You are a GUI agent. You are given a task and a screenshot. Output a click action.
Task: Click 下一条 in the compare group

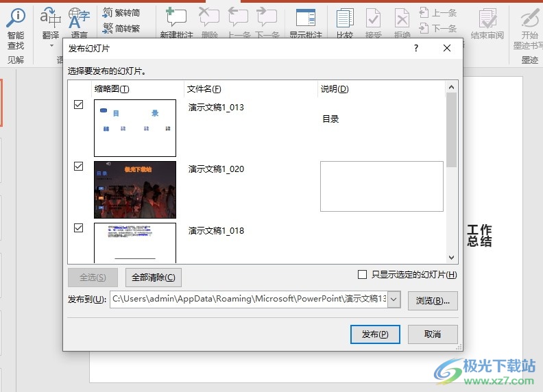(x=437, y=28)
